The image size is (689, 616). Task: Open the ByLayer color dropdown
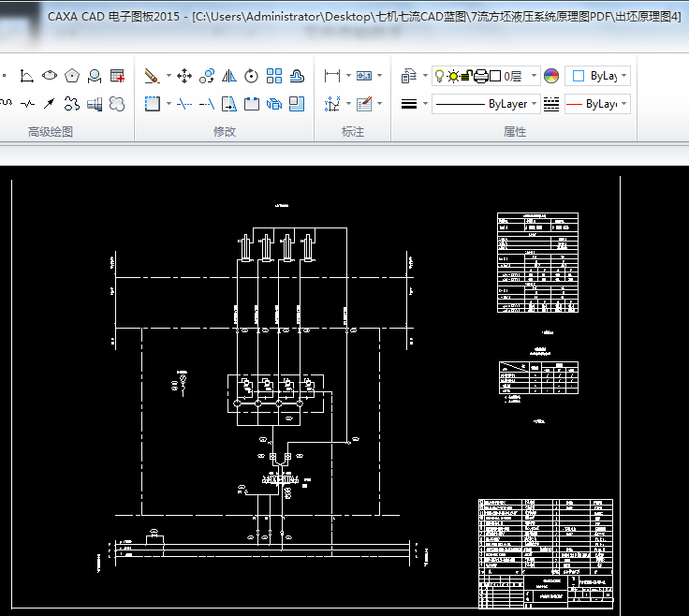[599, 76]
